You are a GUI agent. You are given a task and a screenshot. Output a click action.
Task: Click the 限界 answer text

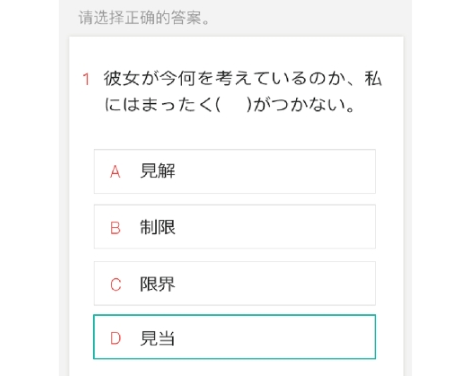(x=157, y=284)
